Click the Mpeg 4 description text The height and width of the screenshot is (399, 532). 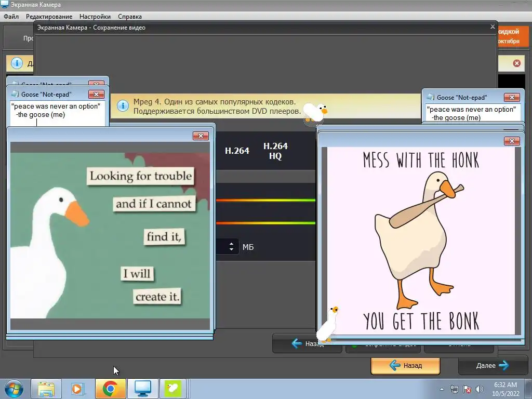click(x=217, y=106)
